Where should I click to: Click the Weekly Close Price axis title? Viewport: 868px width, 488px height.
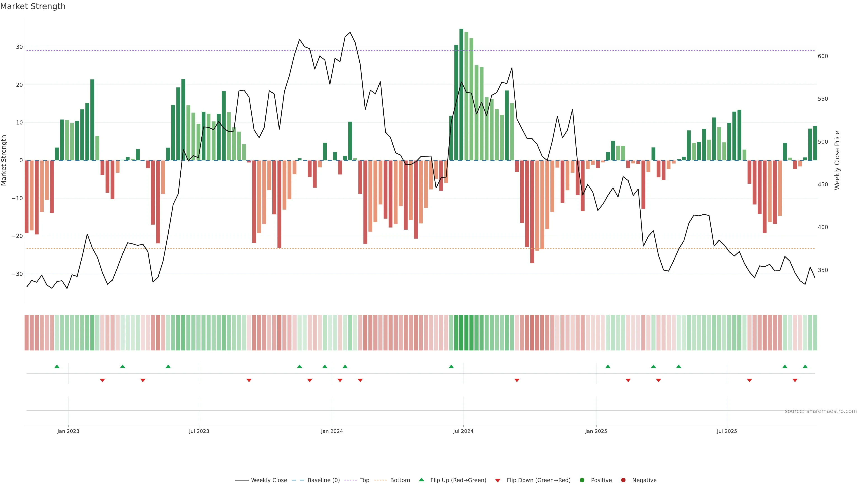[x=837, y=160]
